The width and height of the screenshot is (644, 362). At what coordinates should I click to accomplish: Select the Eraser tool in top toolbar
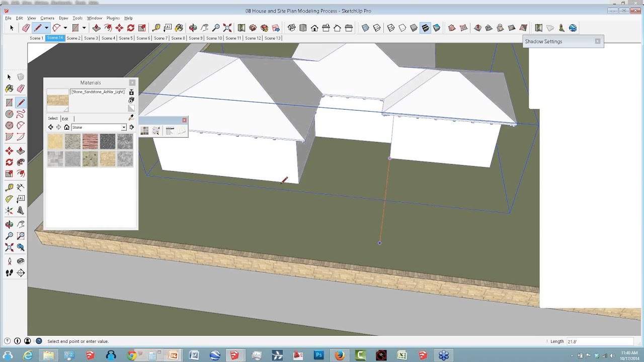(x=26, y=28)
